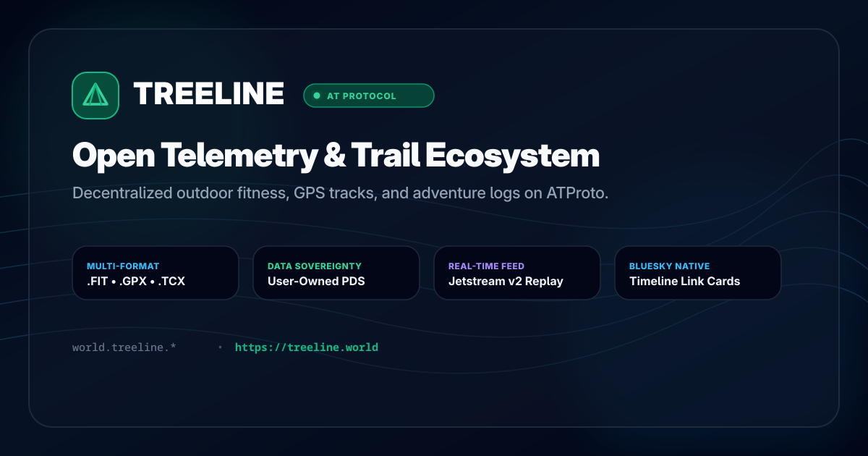The height and width of the screenshot is (456, 868).
Task: Click the ".FIT • .GPX • .TCX" text
Action: coord(136,282)
